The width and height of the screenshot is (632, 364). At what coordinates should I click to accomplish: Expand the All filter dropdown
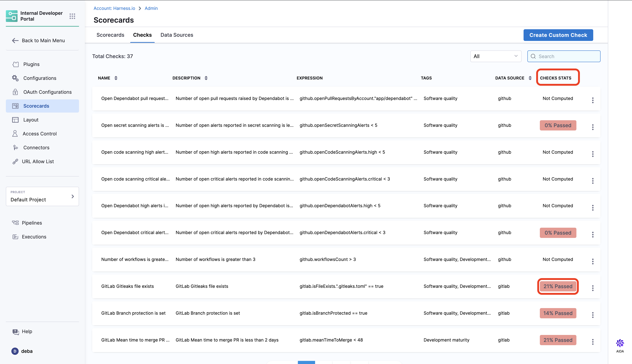[x=495, y=56]
